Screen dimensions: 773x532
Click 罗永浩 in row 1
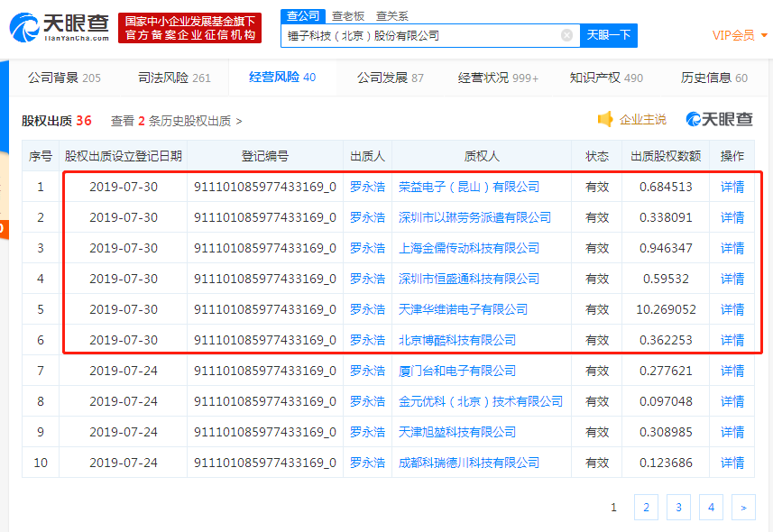367,187
